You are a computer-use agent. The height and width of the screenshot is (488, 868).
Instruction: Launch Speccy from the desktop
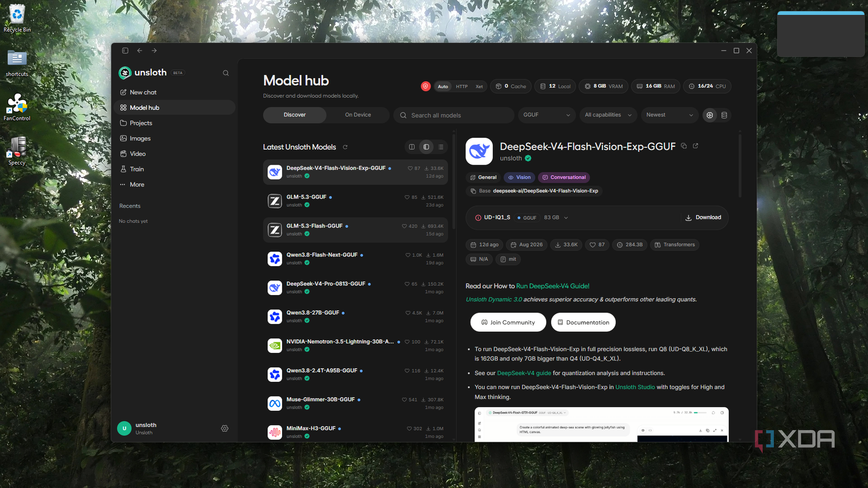tap(17, 151)
